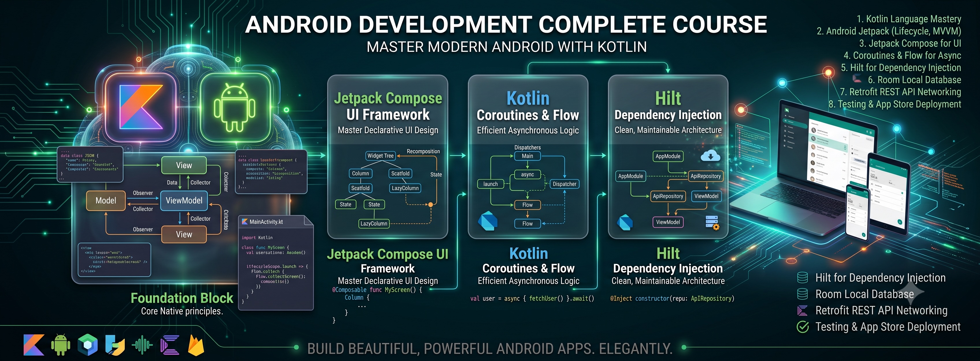Click 'Core Native principles.' caption
Viewport: 980px width, 361px height.
click(182, 311)
